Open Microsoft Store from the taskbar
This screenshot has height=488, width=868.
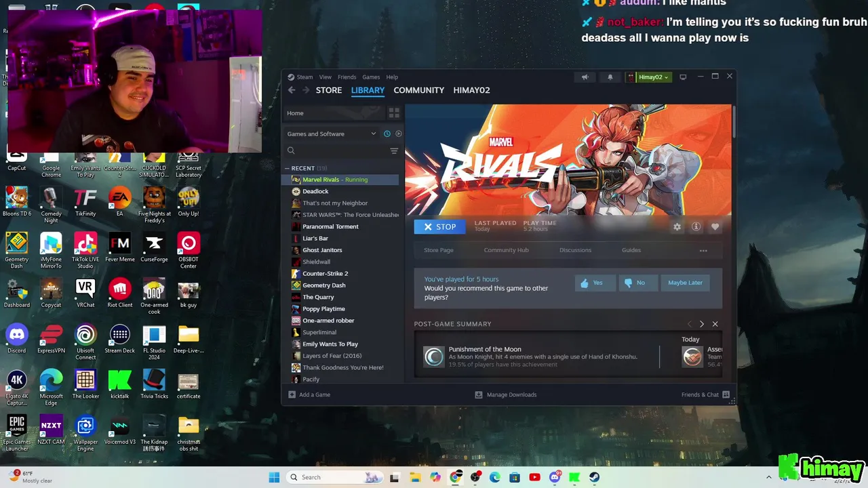click(x=515, y=477)
